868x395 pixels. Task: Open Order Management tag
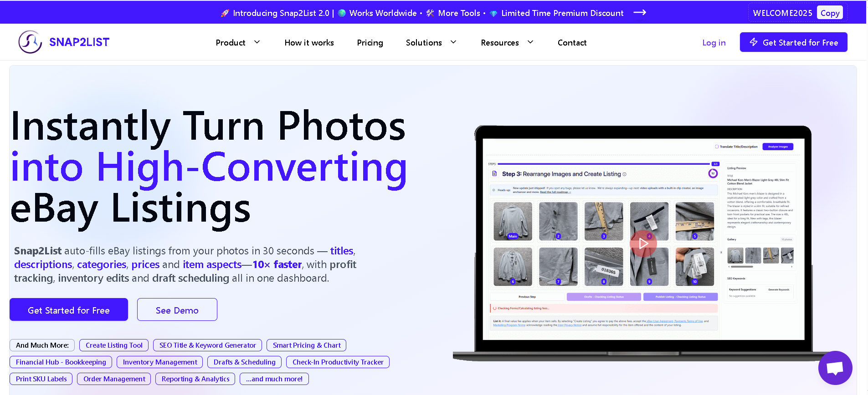[114, 379]
